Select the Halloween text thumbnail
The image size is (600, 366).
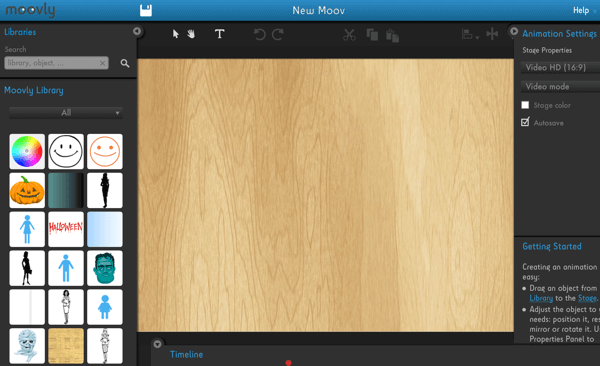click(66, 229)
